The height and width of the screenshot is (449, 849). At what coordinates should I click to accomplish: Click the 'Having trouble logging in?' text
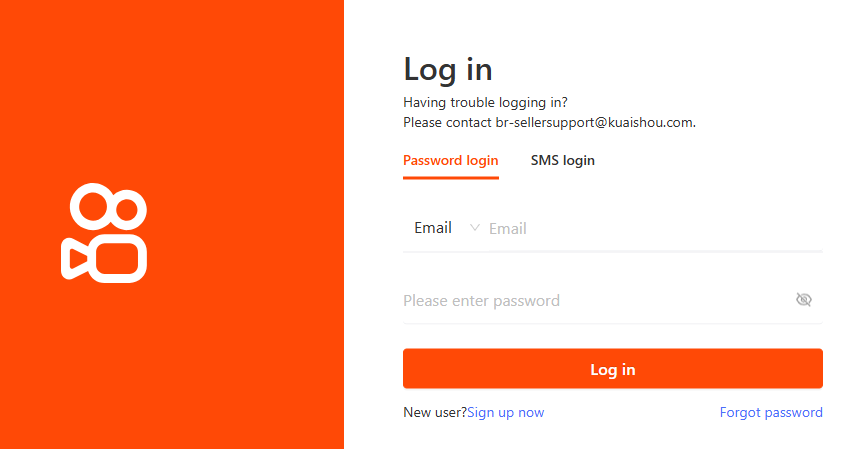(x=485, y=102)
